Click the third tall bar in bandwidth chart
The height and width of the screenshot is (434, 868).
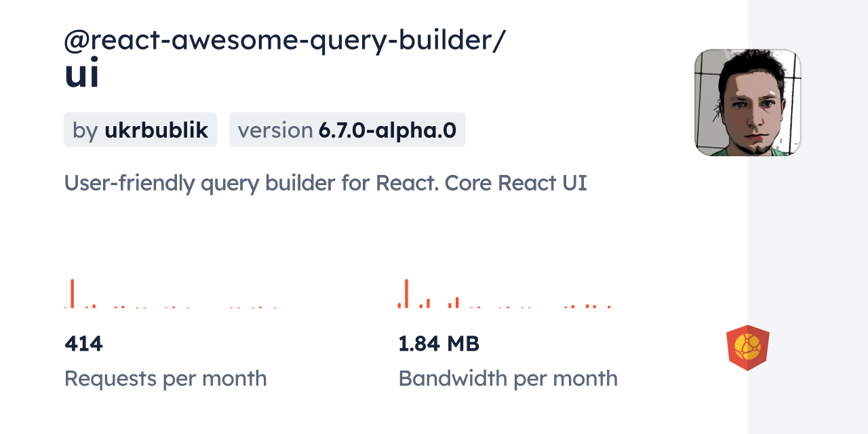457,302
